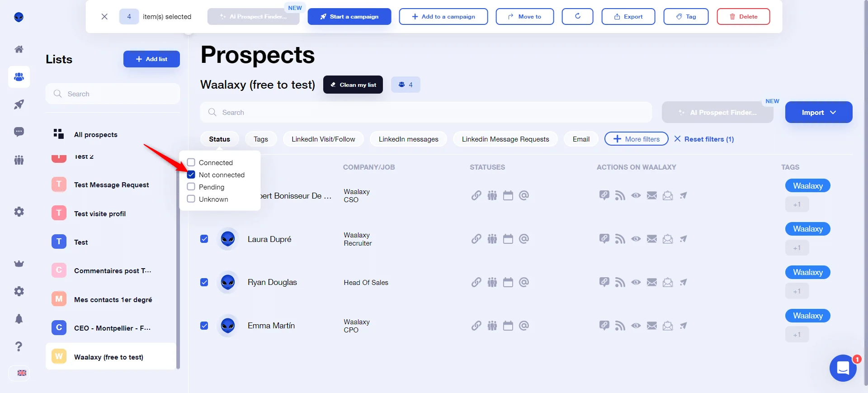Click the Tag button in top bar
The image size is (868, 393).
coord(686,16)
